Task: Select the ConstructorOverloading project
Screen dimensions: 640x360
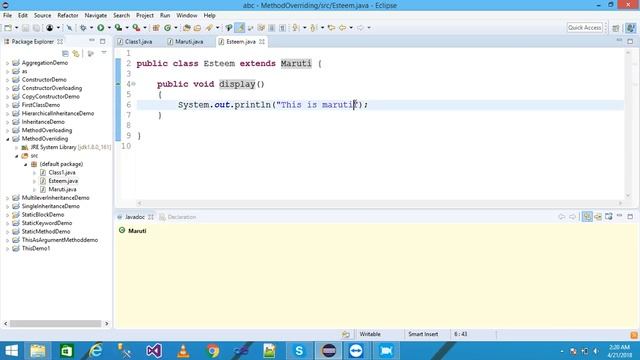Action: 52,88
